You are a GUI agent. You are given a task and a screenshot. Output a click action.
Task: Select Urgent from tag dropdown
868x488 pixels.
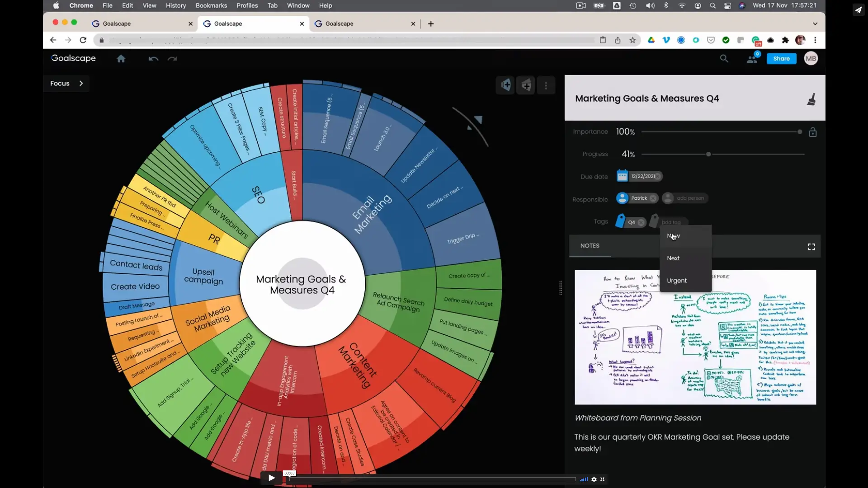pyautogui.click(x=676, y=281)
